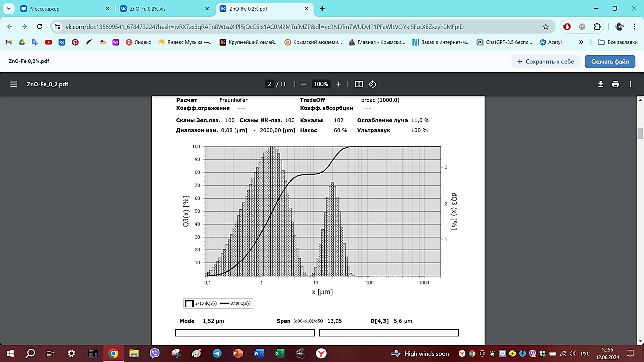Click the page number input field
The image size is (644, 362).
[x=270, y=84]
